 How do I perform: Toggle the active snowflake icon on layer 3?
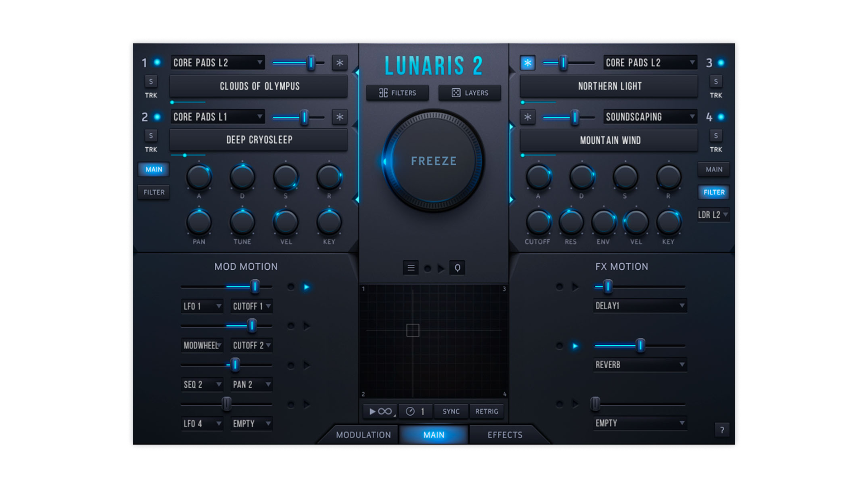(x=528, y=63)
